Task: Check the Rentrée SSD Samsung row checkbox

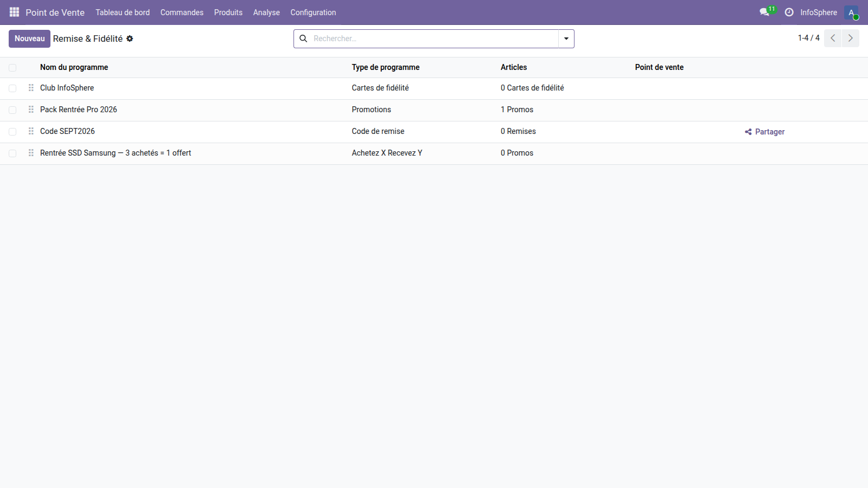Action: [12, 153]
